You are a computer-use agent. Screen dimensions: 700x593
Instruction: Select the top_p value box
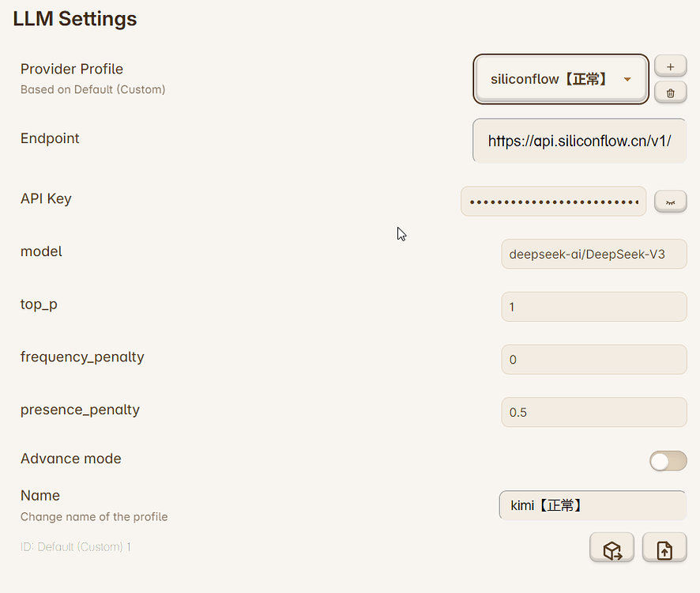[x=593, y=307]
